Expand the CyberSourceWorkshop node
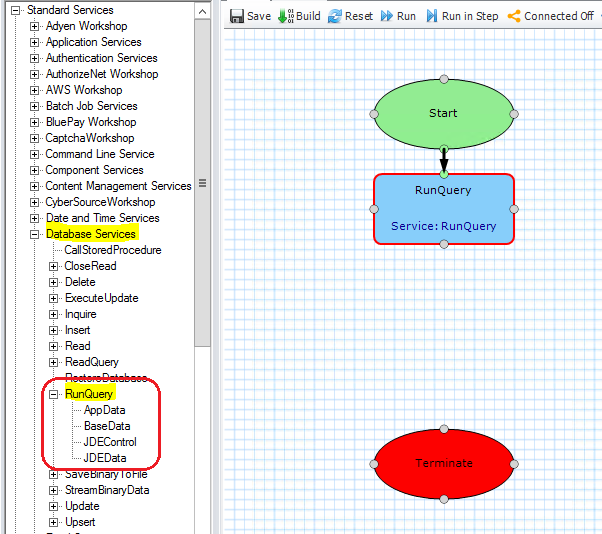602x534 pixels. coord(35,202)
